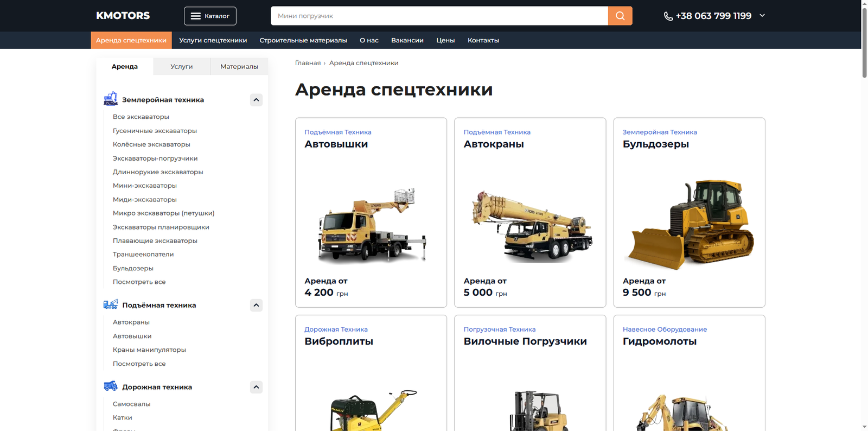The height and width of the screenshot is (431, 868).
Task: Click the orange search magnifier button
Action: click(620, 16)
